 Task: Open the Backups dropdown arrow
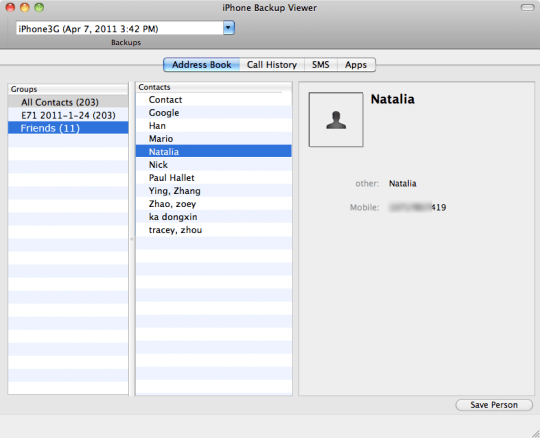point(229,28)
